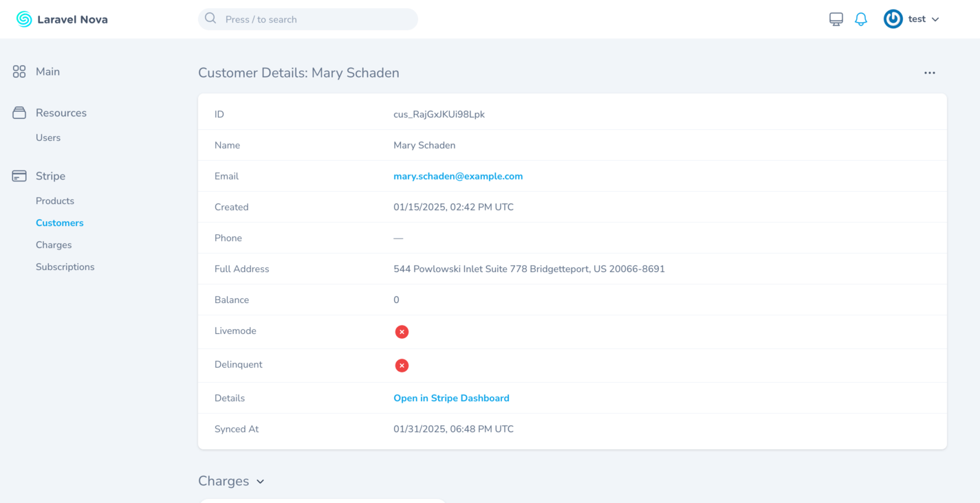Image resolution: width=980 pixels, height=503 pixels.
Task: Collapse the Charges section chevron
Action: pos(260,482)
